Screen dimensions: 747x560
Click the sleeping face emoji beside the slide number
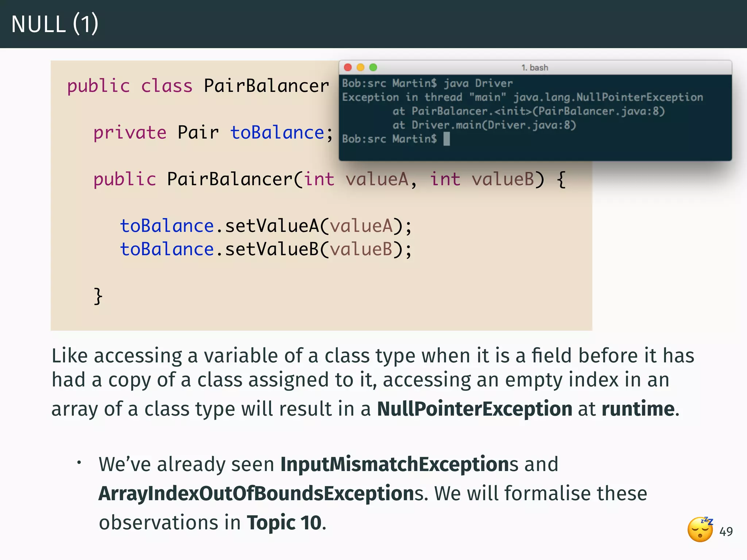click(x=700, y=529)
